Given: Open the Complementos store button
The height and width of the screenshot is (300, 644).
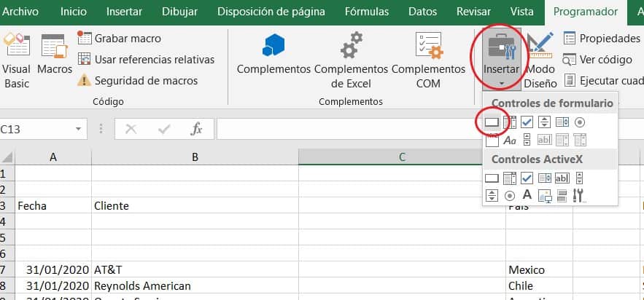Looking at the screenshot, I should coord(273,55).
